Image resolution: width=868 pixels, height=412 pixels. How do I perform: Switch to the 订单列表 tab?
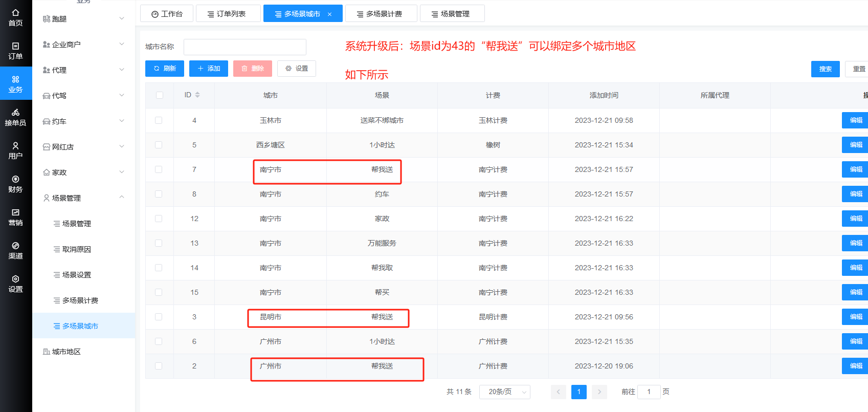click(228, 14)
